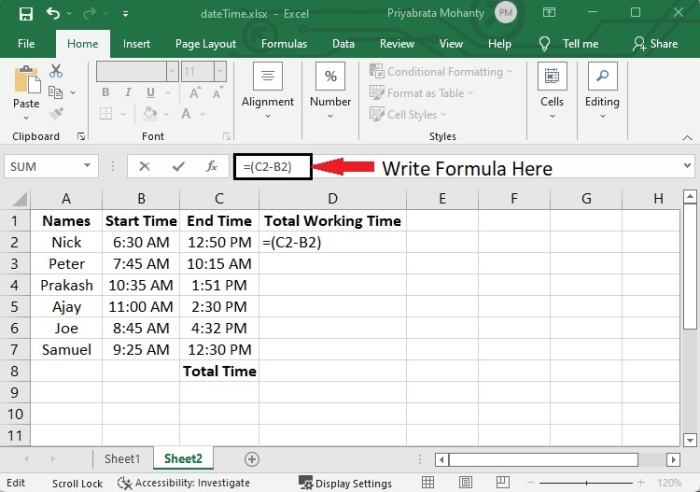This screenshot has width=700, height=492.
Task: Click Decrease Font Size icon
Action: click(x=218, y=93)
